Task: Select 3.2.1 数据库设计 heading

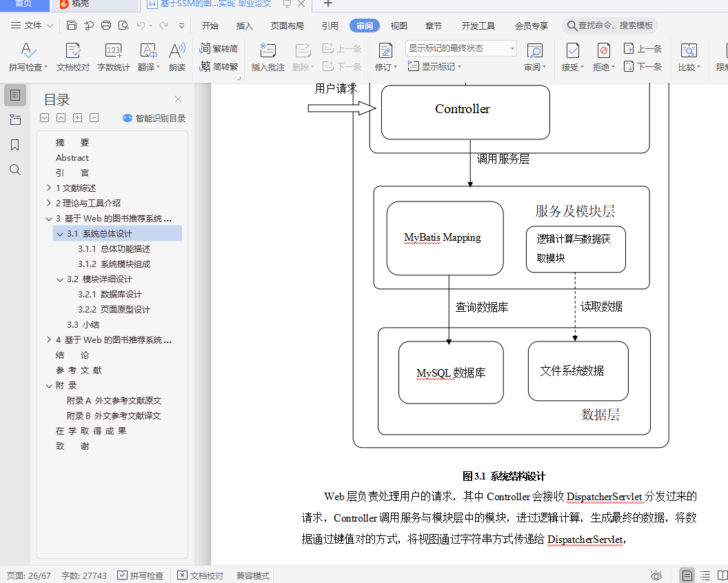Action: click(110, 294)
